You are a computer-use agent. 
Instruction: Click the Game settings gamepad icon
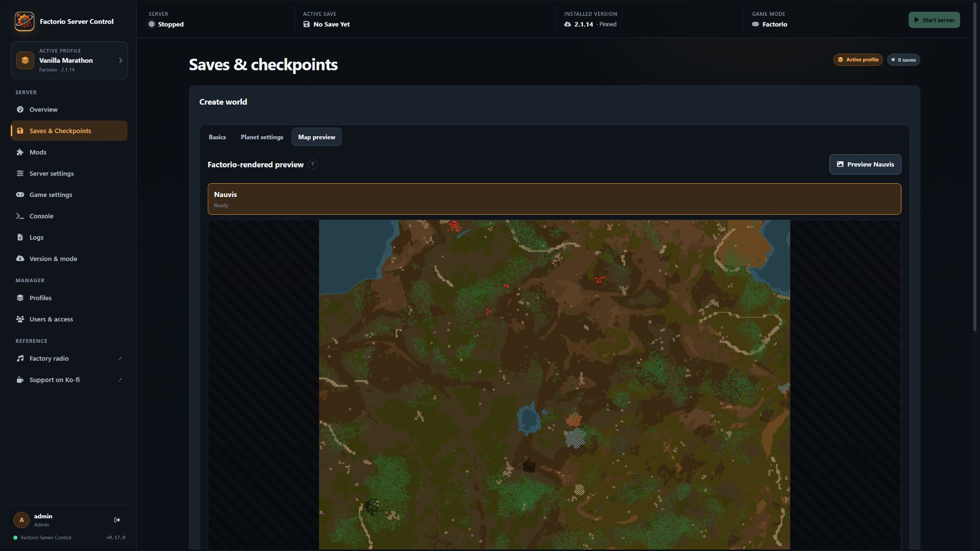point(20,194)
